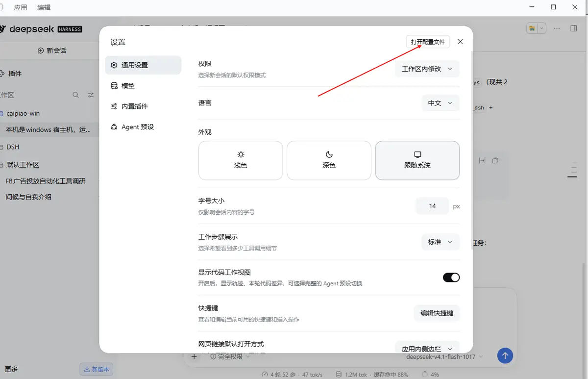The height and width of the screenshot is (379, 588).
Task: Open the 完全权限 permission dropdown
Action: pyautogui.click(x=230, y=356)
